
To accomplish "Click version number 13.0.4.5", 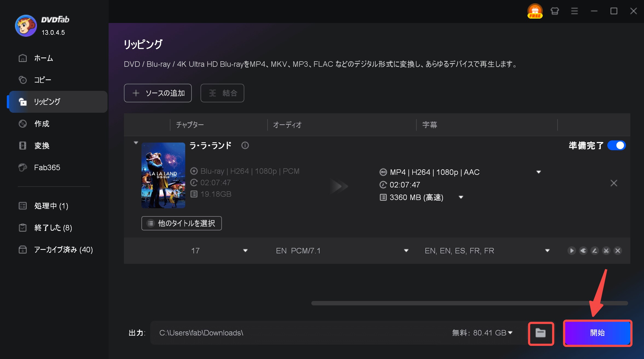I will pos(53,33).
